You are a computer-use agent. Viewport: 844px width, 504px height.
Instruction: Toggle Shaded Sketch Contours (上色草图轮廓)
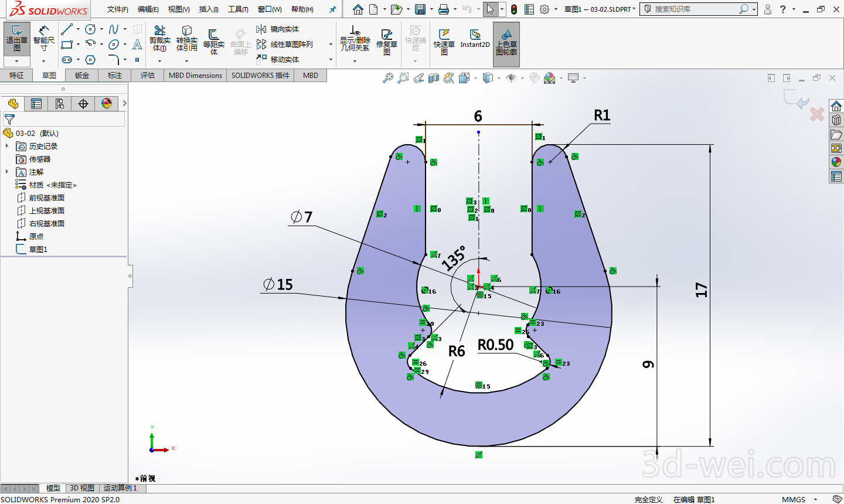(506, 42)
